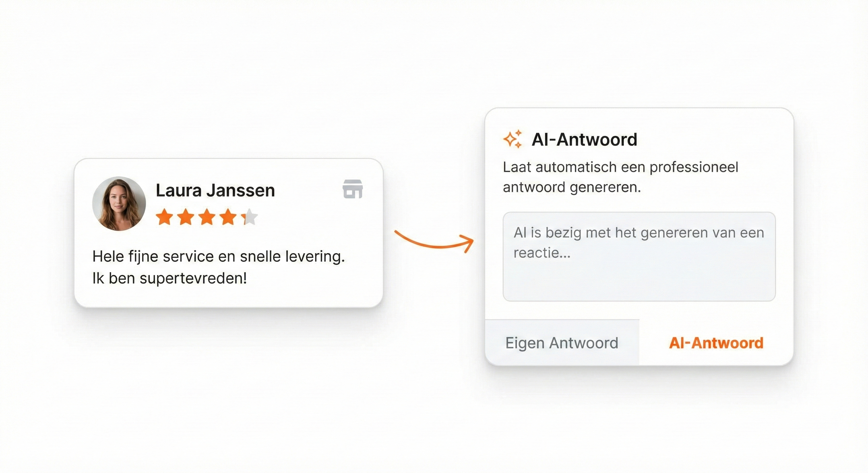
Task: Click the gray storefront icon on the review card
Action: point(352,189)
